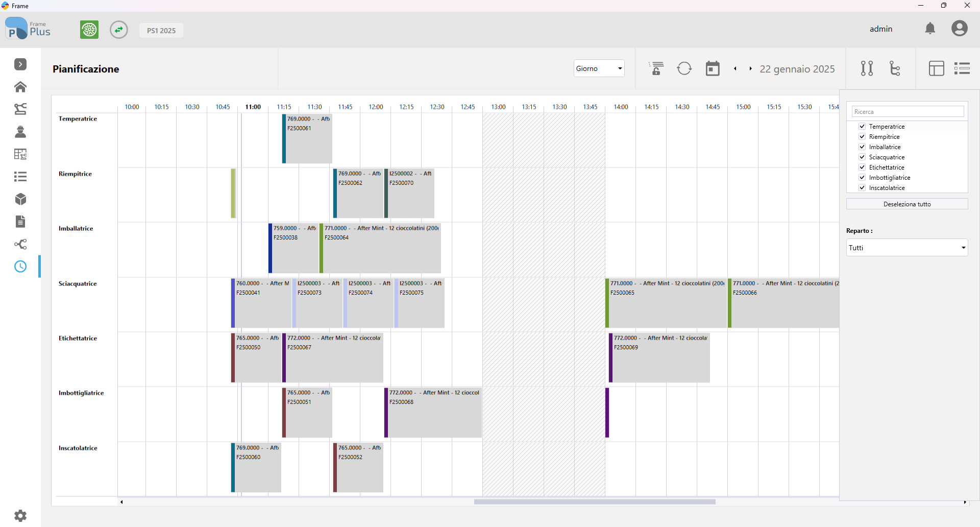The height and width of the screenshot is (527, 980).
Task: Open the admin user profile icon
Action: pyautogui.click(x=960, y=29)
